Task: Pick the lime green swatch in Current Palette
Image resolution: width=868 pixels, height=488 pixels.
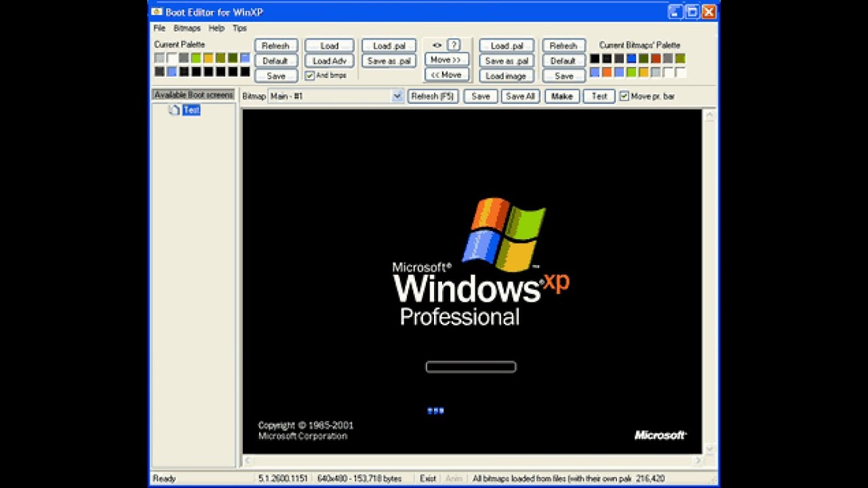Action: pos(196,58)
